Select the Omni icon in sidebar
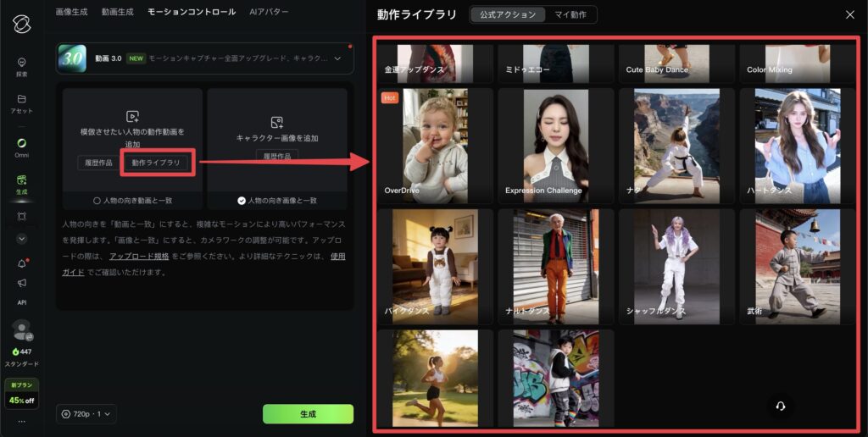The width and height of the screenshot is (868, 437). point(21,147)
